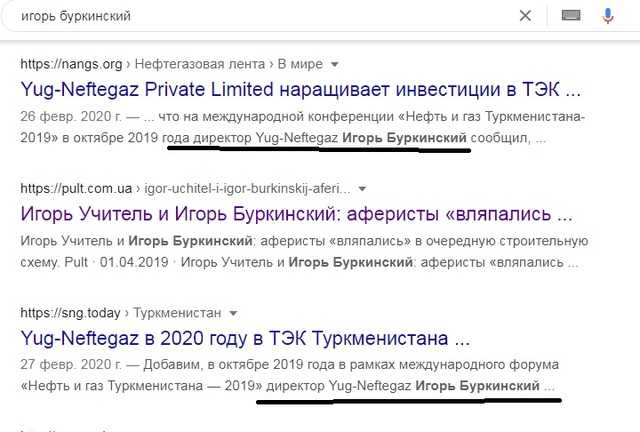Click the Туркменистан breadcrumb segment
This screenshot has height=432, width=640.
178,313
